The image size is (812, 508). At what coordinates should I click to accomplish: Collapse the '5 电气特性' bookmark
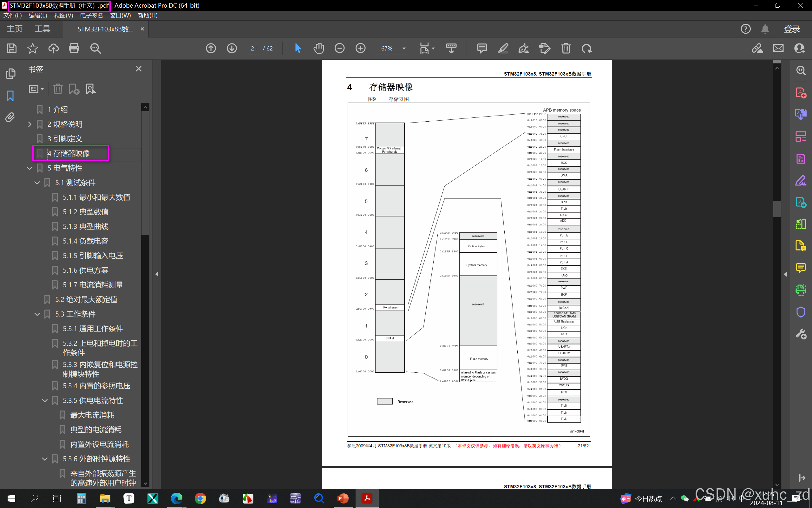coord(29,168)
